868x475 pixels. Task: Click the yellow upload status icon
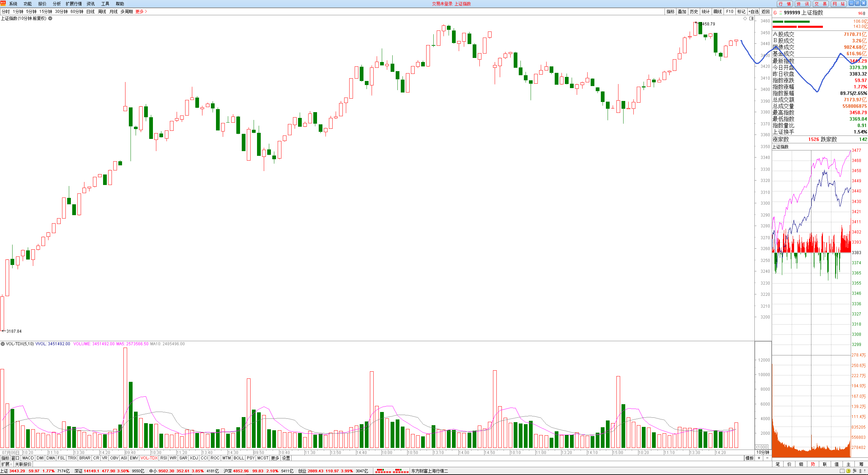pyautogui.click(x=848, y=471)
